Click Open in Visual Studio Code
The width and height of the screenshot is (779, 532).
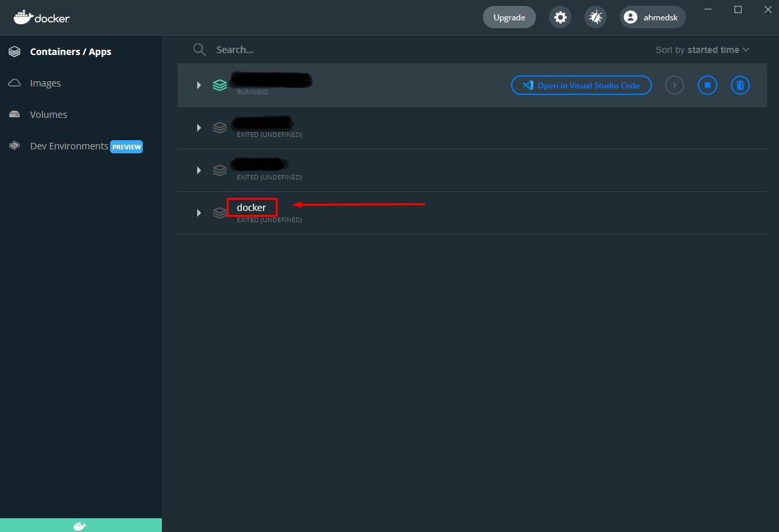581,85
